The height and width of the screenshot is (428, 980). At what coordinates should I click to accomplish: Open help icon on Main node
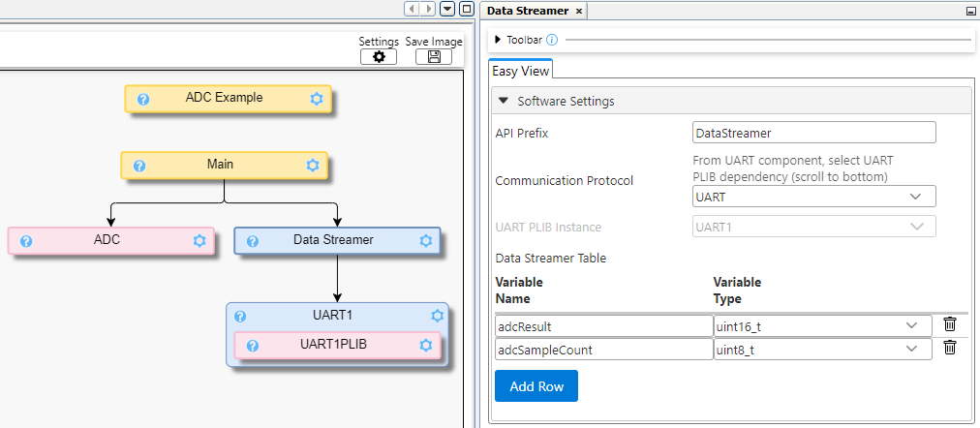[x=138, y=166]
